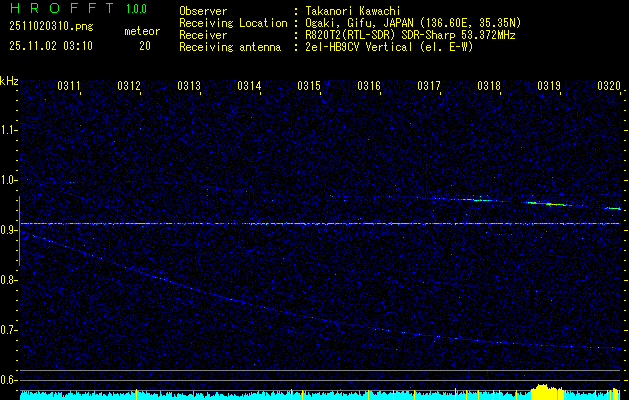The height and width of the screenshot is (400, 629).
Task: Click the 0.7 frequency axis label
Action: [x=9, y=330]
